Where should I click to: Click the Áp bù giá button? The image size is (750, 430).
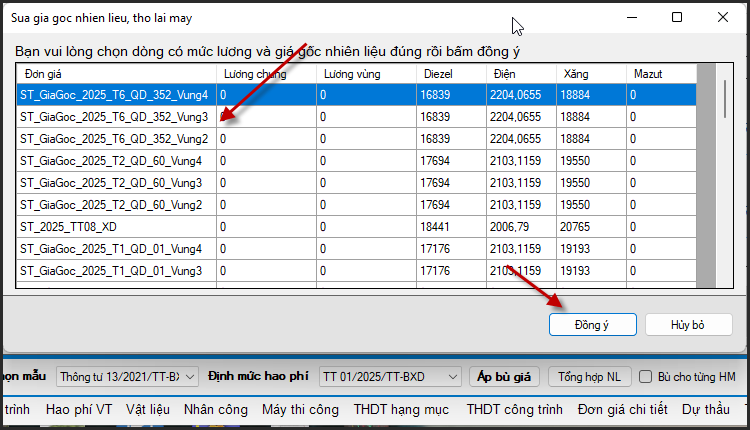tap(504, 377)
